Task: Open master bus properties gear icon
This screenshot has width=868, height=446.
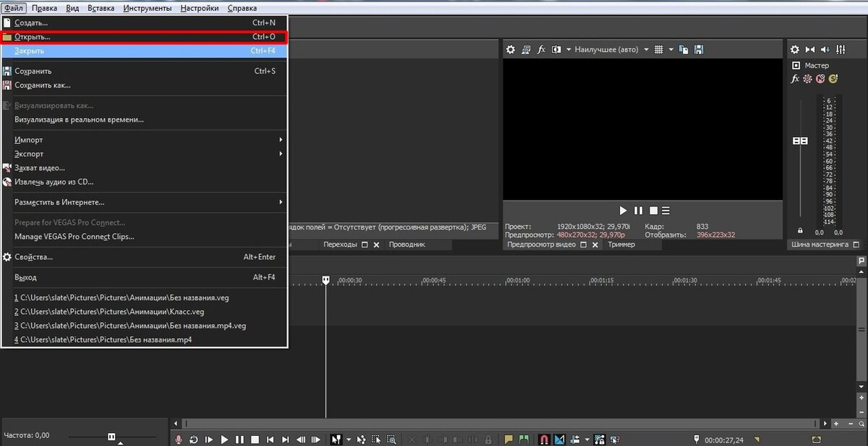Action: click(795, 50)
